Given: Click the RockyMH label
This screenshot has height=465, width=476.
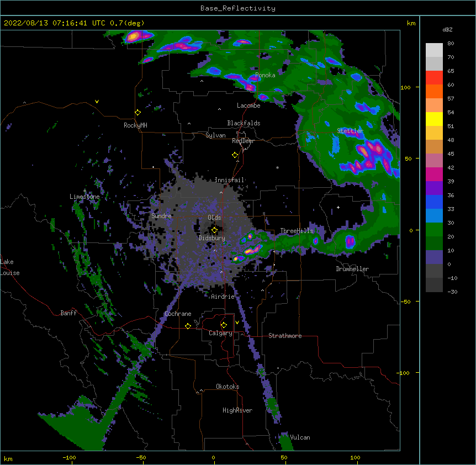Looking at the screenshot, I should (x=135, y=125).
